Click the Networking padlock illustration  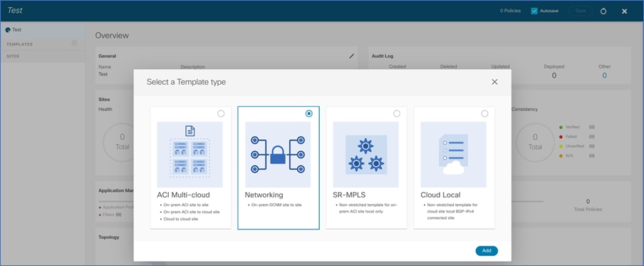[x=278, y=155]
